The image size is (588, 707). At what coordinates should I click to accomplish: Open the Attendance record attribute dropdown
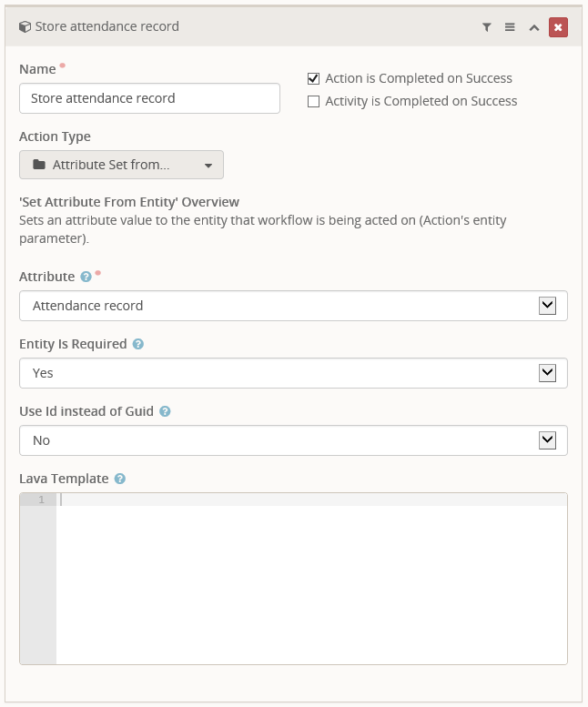293,306
